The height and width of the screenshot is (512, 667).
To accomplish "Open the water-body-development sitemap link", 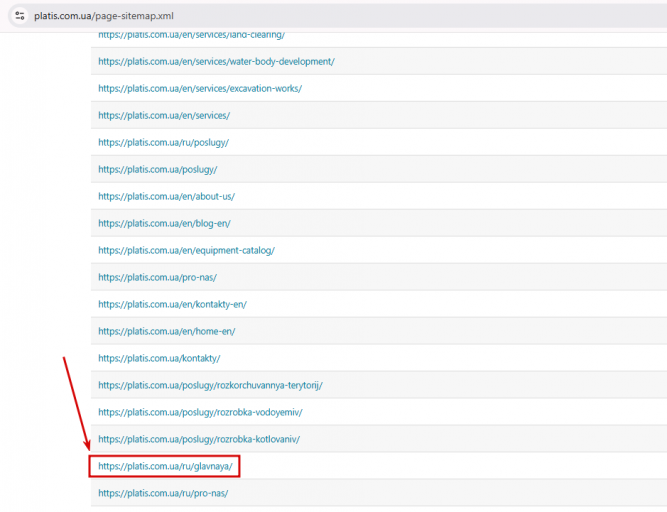I will [x=217, y=62].
